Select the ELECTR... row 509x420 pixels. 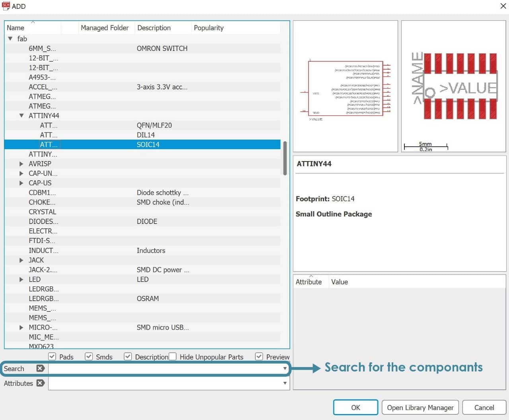[142, 231]
